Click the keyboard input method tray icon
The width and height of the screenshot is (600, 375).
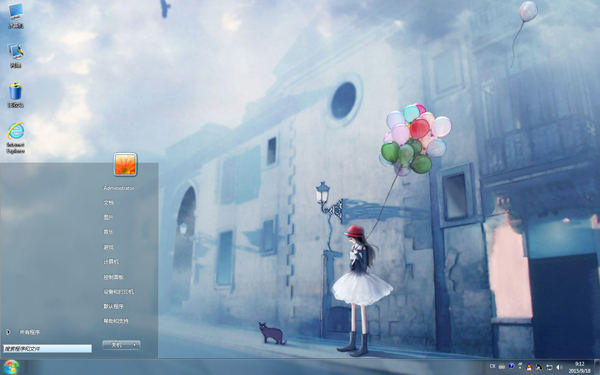click(502, 367)
